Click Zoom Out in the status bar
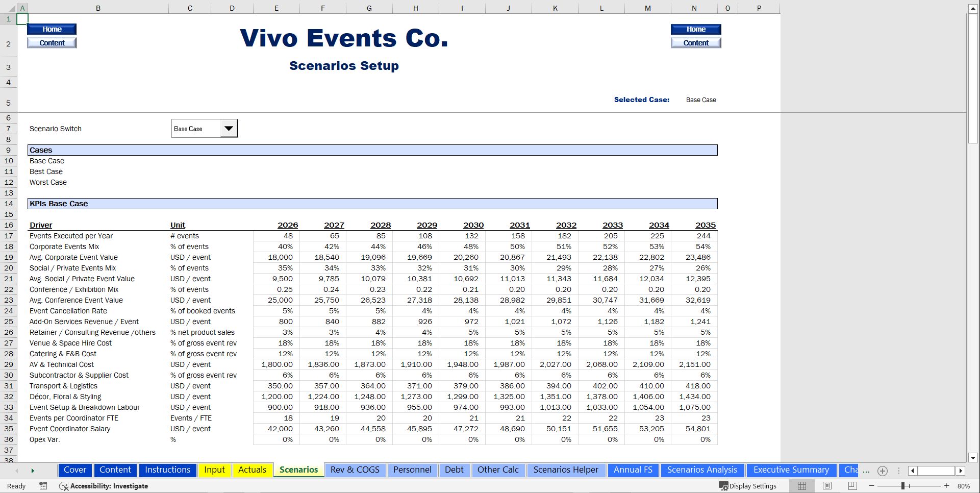 (872, 486)
